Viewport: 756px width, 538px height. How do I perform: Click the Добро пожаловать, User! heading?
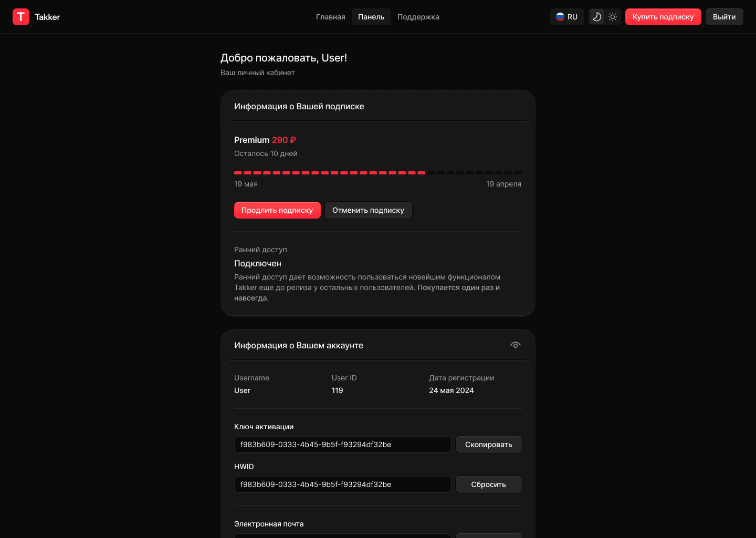pyautogui.click(x=283, y=58)
